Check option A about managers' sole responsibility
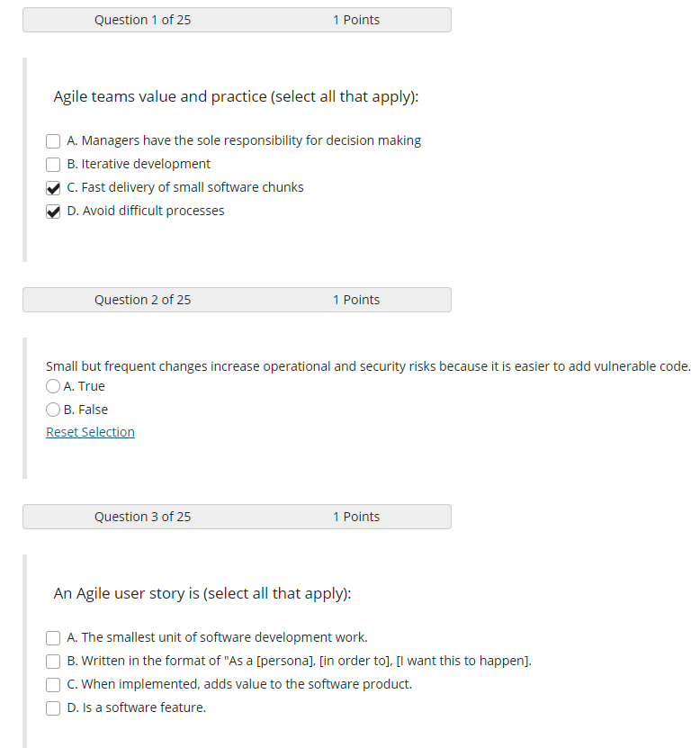 coord(53,140)
